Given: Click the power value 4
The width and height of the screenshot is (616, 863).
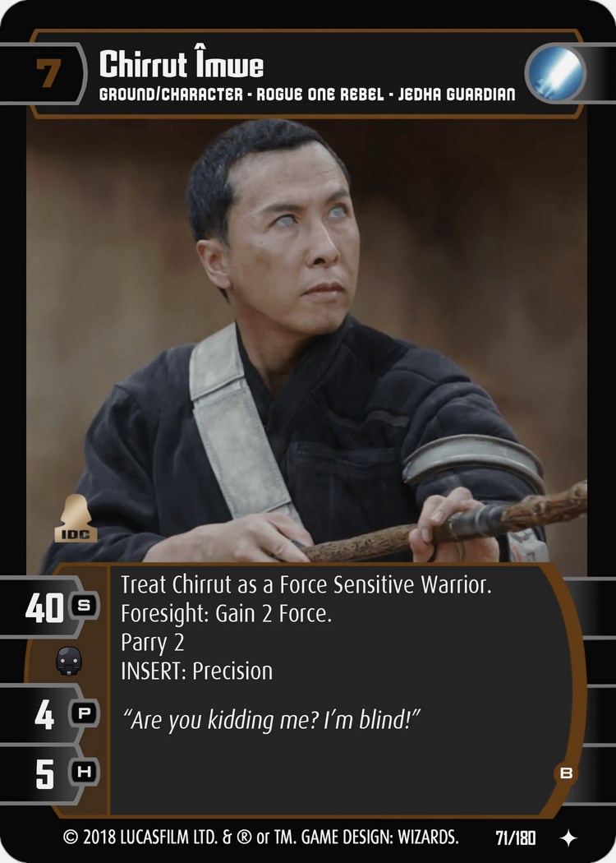Looking at the screenshot, I should pos(44,715).
